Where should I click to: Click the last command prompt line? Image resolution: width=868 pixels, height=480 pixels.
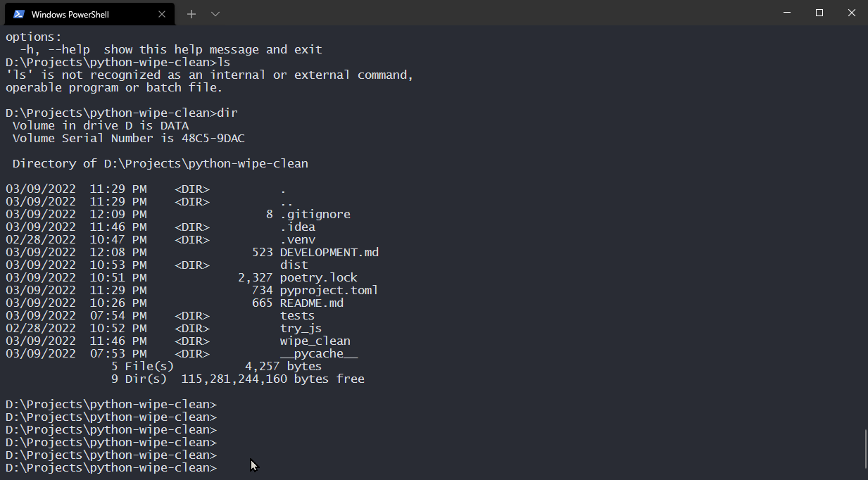[x=111, y=468]
